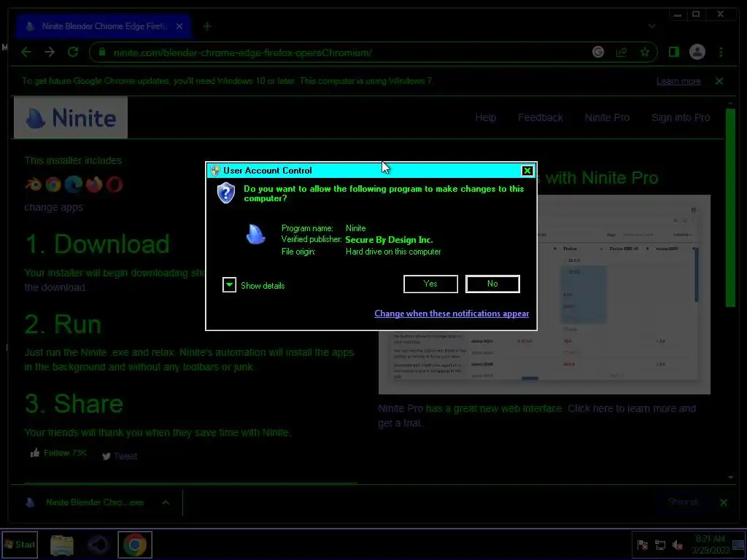Open the Ninite Pro link
Viewport: 747px width, 560px height.
coord(607,117)
